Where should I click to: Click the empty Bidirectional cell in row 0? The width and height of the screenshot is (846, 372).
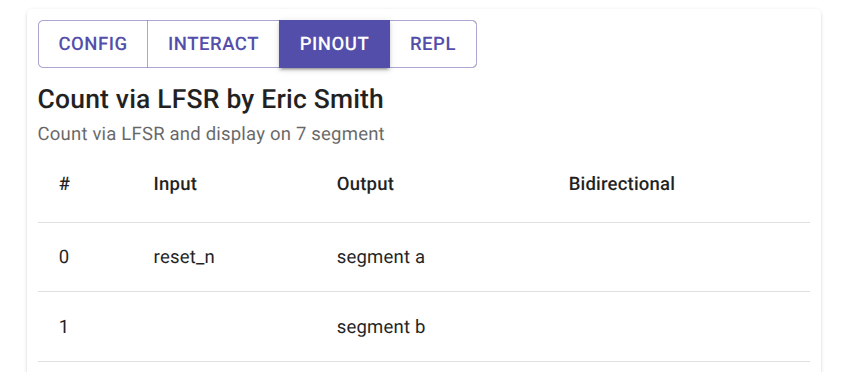click(x=679, y=257)
